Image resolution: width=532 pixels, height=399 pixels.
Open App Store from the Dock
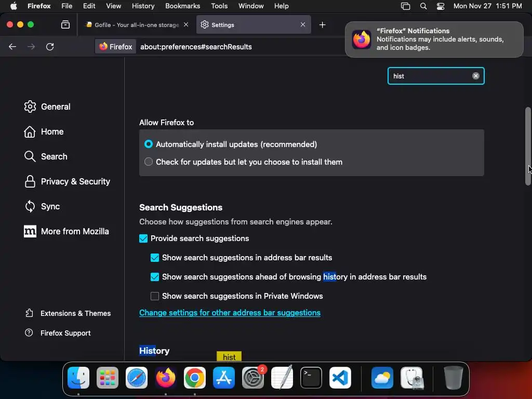pos(224,378)
